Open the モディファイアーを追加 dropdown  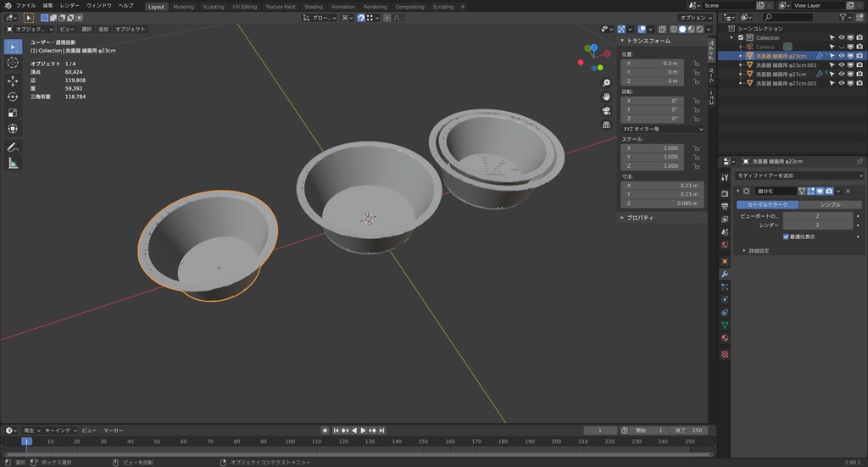point(798,175)
